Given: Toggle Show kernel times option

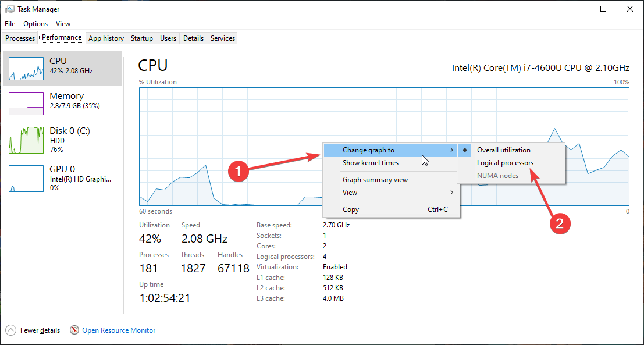Looking at the screenshot, I should coord(371,163).
